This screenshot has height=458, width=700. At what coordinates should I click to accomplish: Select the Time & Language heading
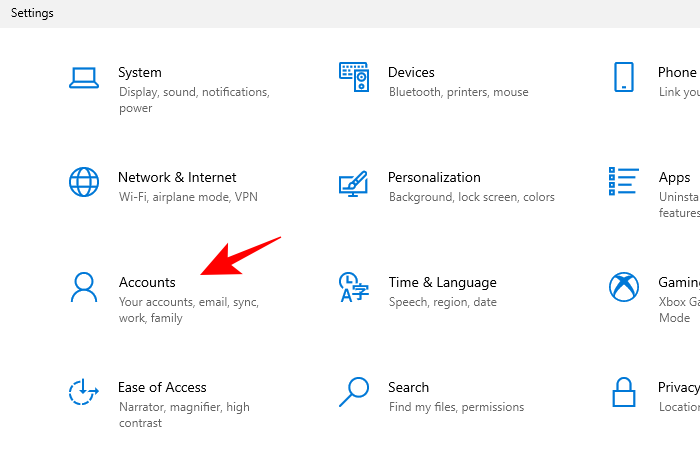point(442,282)
